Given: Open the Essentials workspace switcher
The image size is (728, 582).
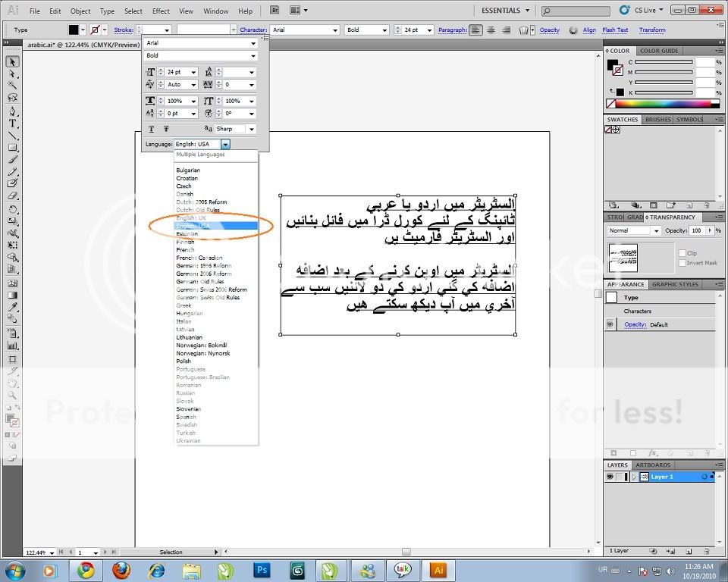Looking at the screenshot, I should click(x=507, y=11).
